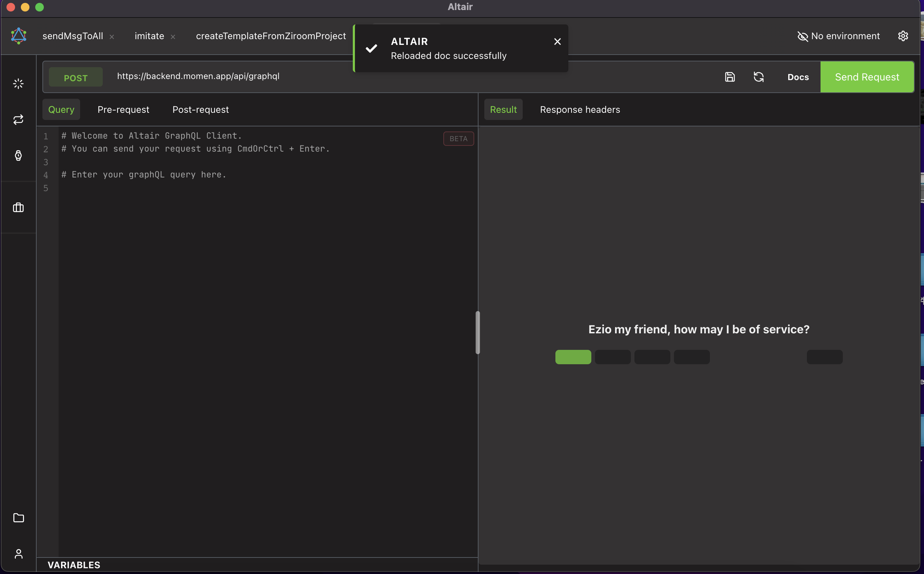Open the createTemplateFromZiroomProject tab
924x574 pixels.
pos(271,36)
